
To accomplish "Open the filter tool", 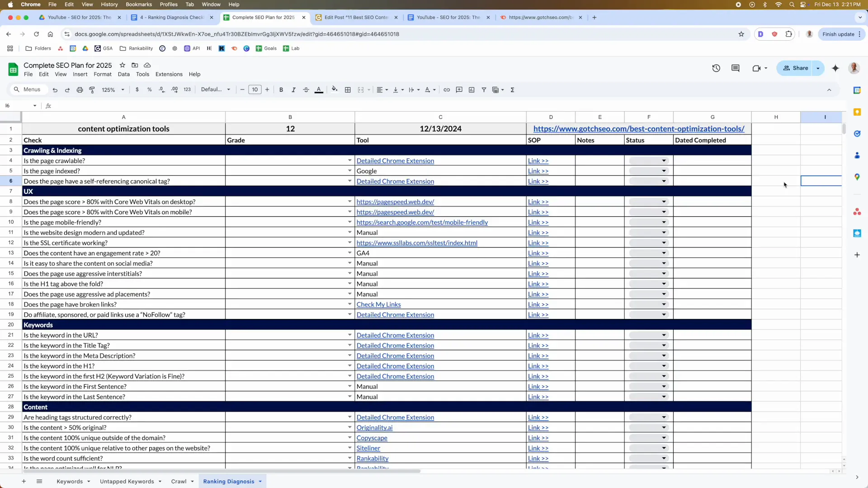I will (484, 89).
